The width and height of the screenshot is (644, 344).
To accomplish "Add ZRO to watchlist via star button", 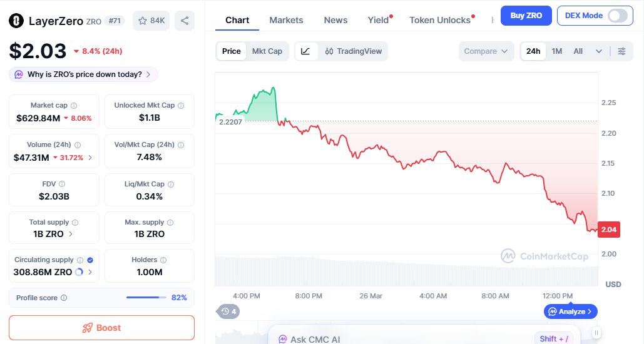I will click(x=151, y=21).
